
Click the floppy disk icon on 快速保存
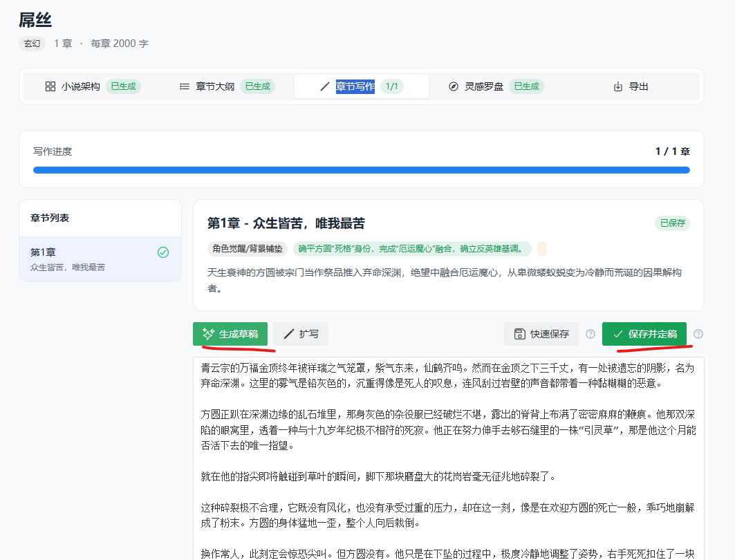[519, 334]
